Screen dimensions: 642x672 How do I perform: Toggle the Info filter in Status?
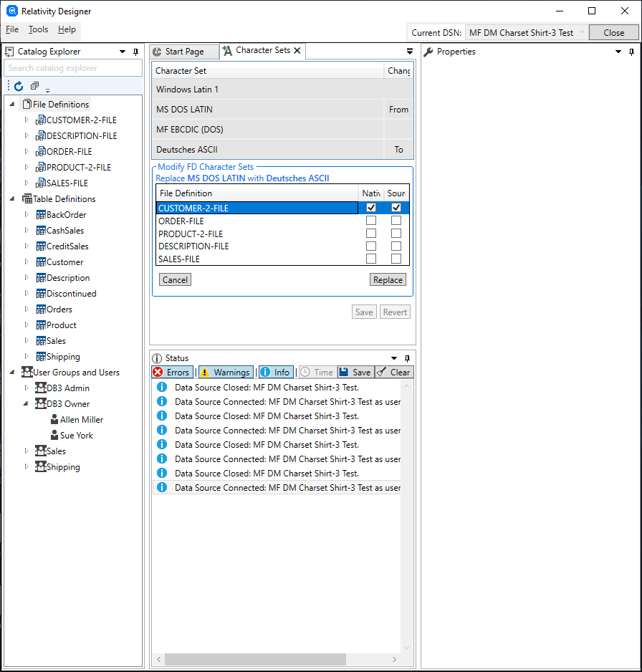(x=277, y=372)
